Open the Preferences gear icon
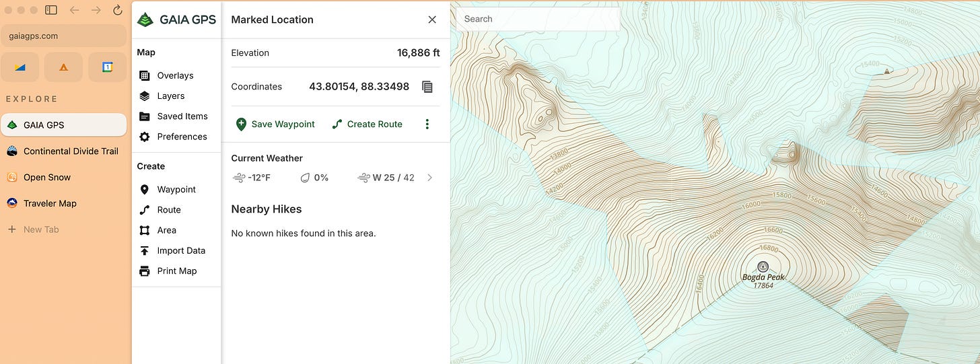This screenshot has height=364, width=980. coord(144,137)
